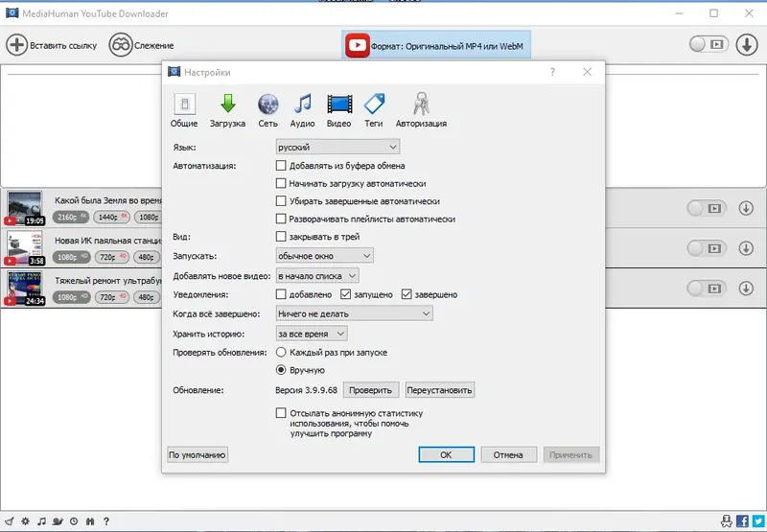This screenshot has width=767, height=532.
Task: Click the first video thumbnail in list
Action: click(x=25, y=208)
